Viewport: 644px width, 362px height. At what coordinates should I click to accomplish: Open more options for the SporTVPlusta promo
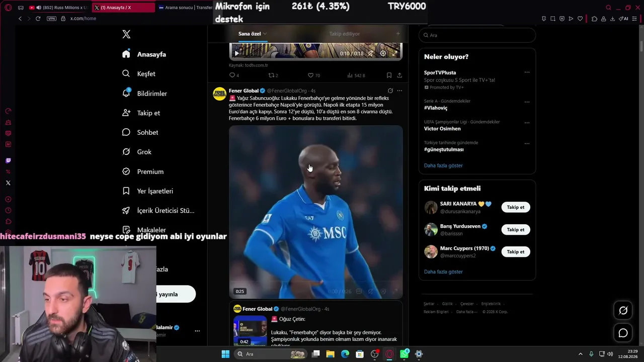click(527, 72)
